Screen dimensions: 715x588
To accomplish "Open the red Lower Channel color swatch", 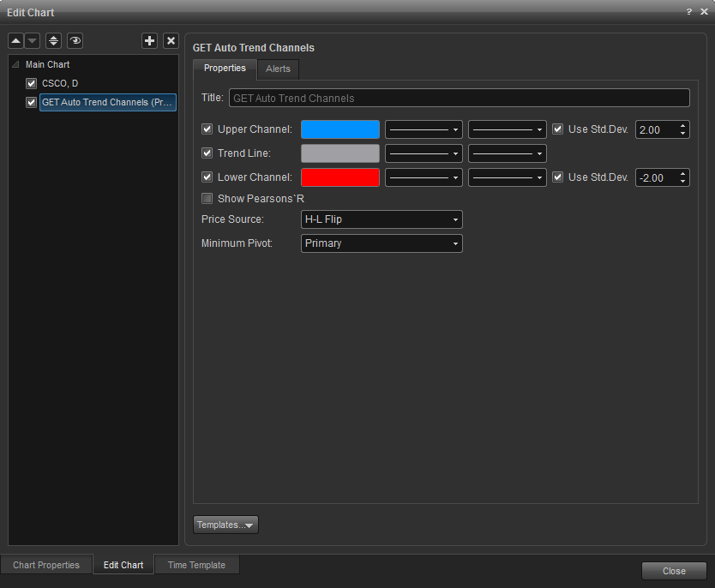I will 340,177.
